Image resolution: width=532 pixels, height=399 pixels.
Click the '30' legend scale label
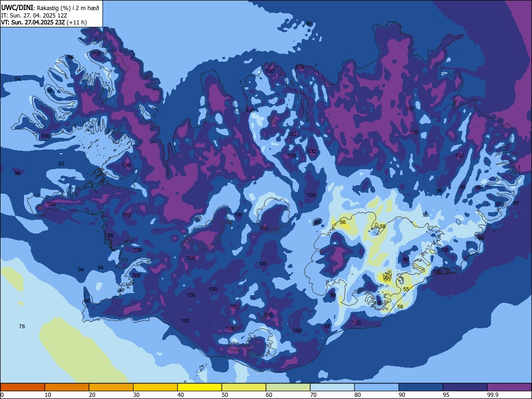point(136,395)
